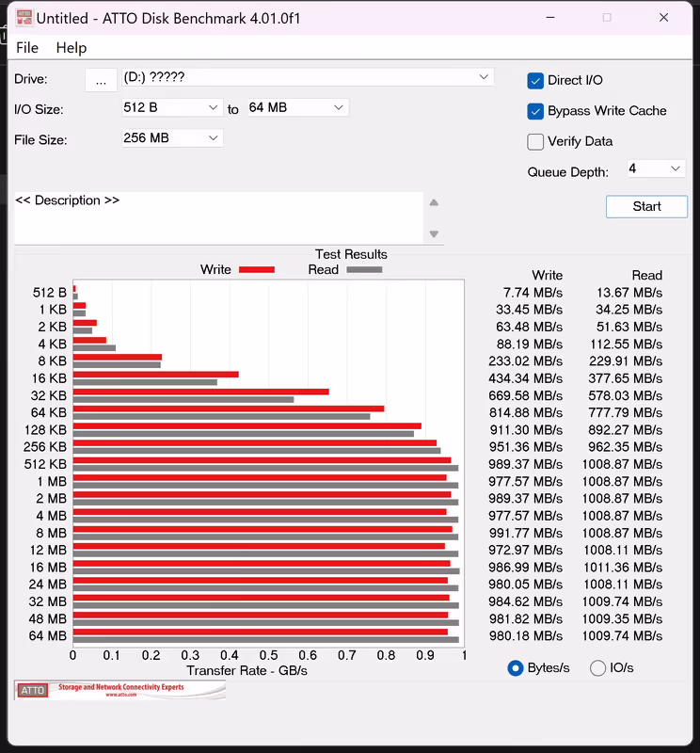Disable the Direct I/O checkbox
The height and width of the screenshot is (753, 700).
535,81
